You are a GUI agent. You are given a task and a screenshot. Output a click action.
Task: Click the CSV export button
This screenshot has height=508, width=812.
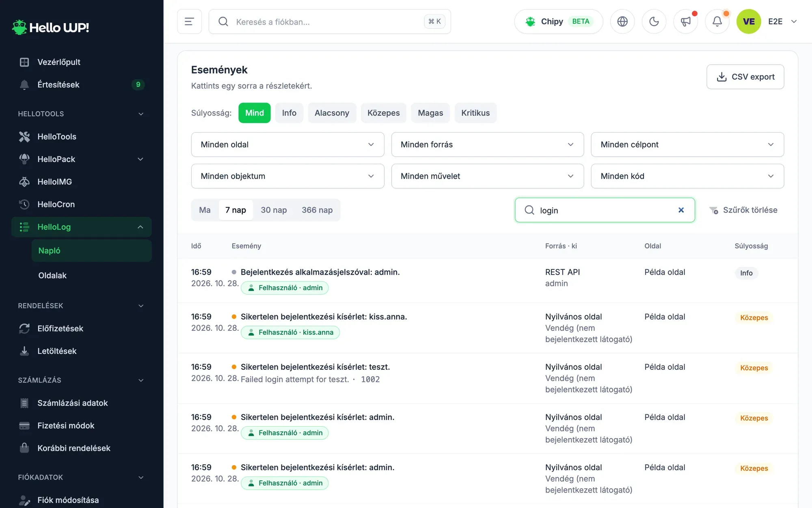click(745, 77)
